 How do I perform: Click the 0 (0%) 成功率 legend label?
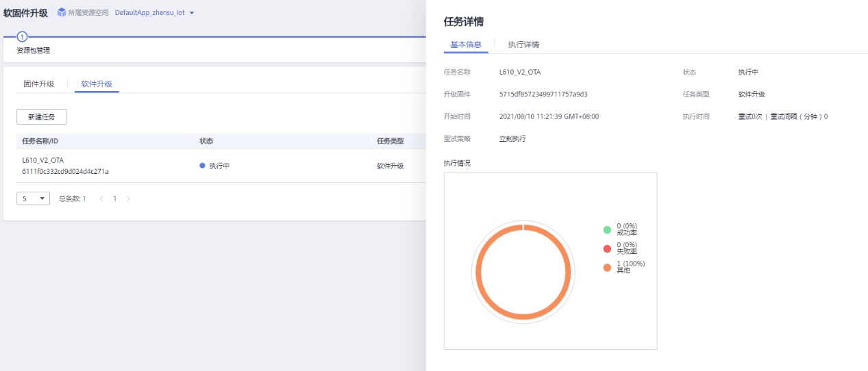click(627, 229)
